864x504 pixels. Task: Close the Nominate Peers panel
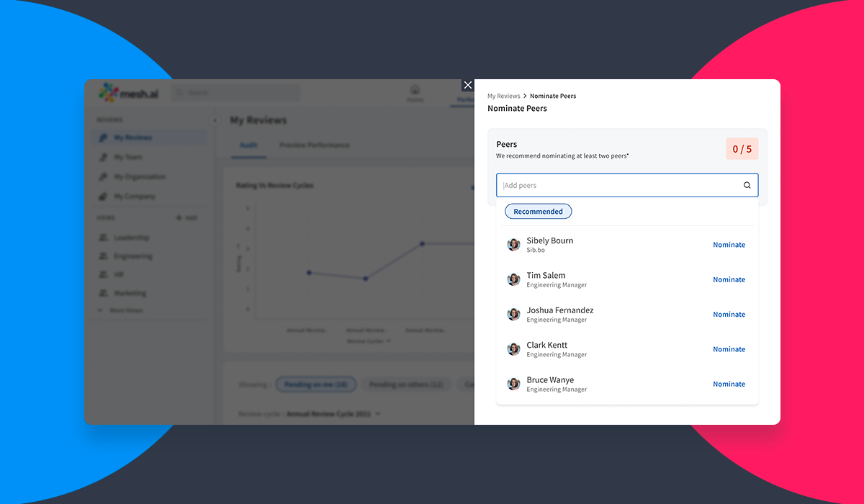(468, 85)
